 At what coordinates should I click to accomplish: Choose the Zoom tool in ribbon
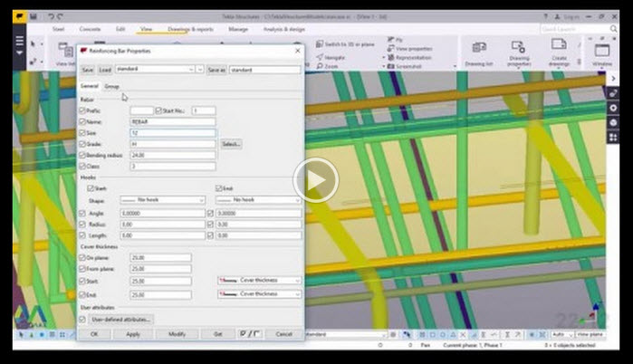tap(328, 66)
